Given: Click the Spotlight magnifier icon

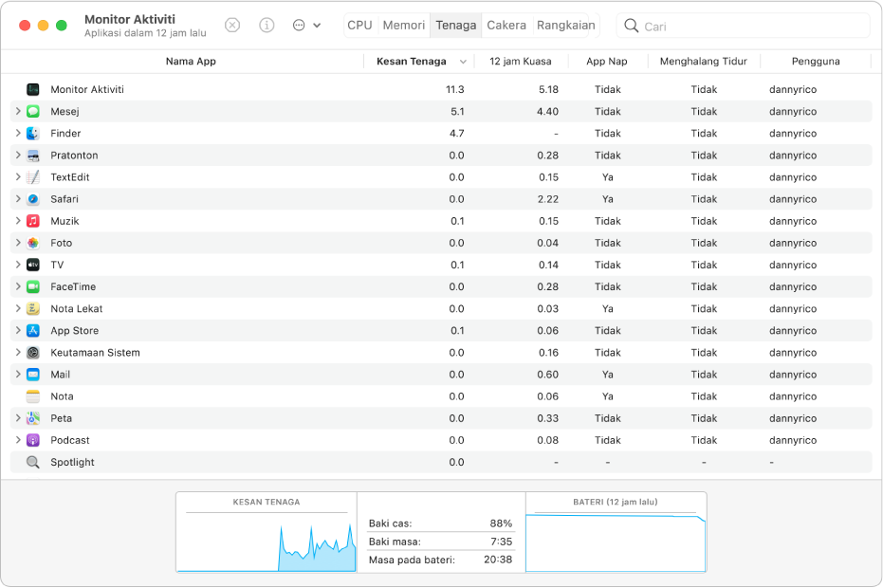Looking at the screenshot, I should click(33, 463).
